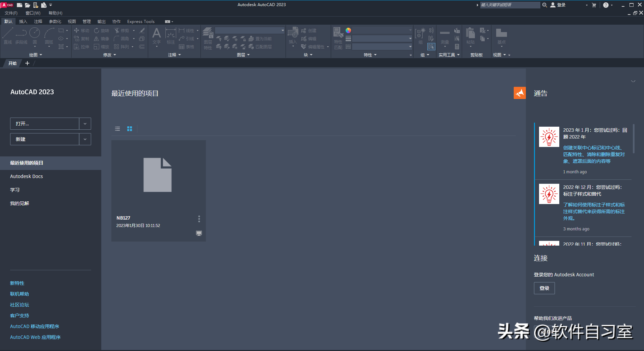Screen dimensions: 644x351
Task: Click the object color wheel swatch
Action: pos(348,30)
